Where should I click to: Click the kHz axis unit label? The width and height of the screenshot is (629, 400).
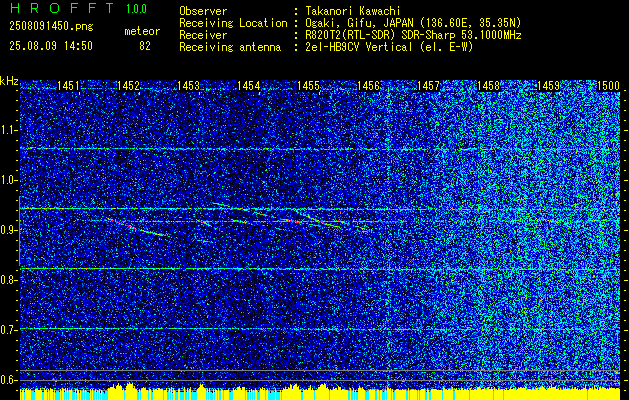click(x=9, y=81)
